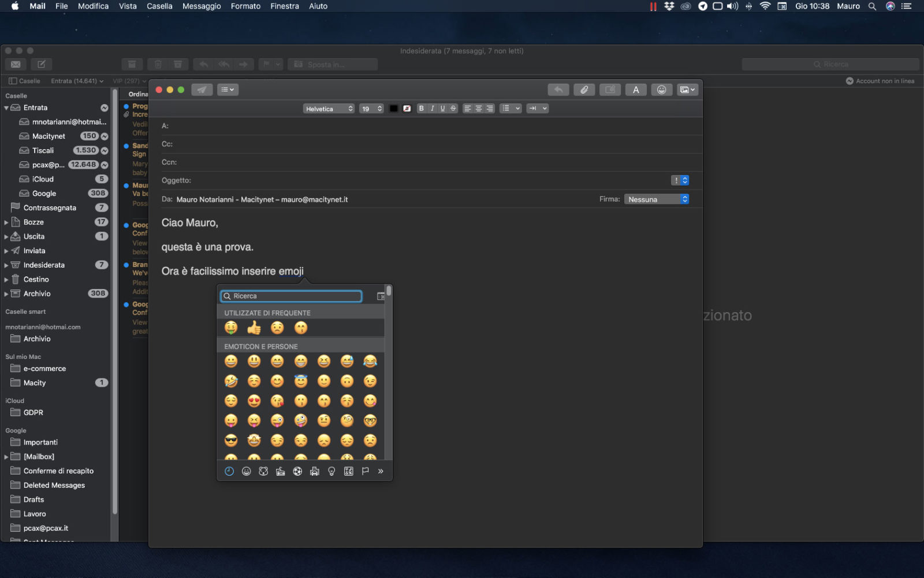Pick the thumbs up emoji

(x=254, y=328)
